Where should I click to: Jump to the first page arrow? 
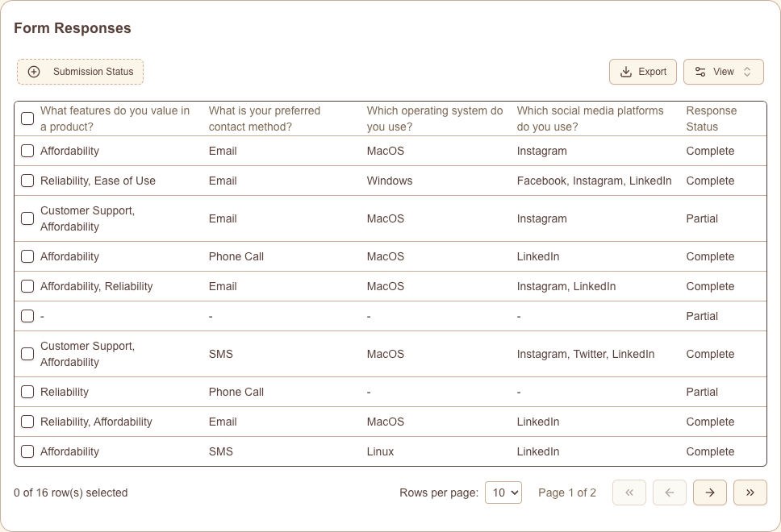(629, 493)
